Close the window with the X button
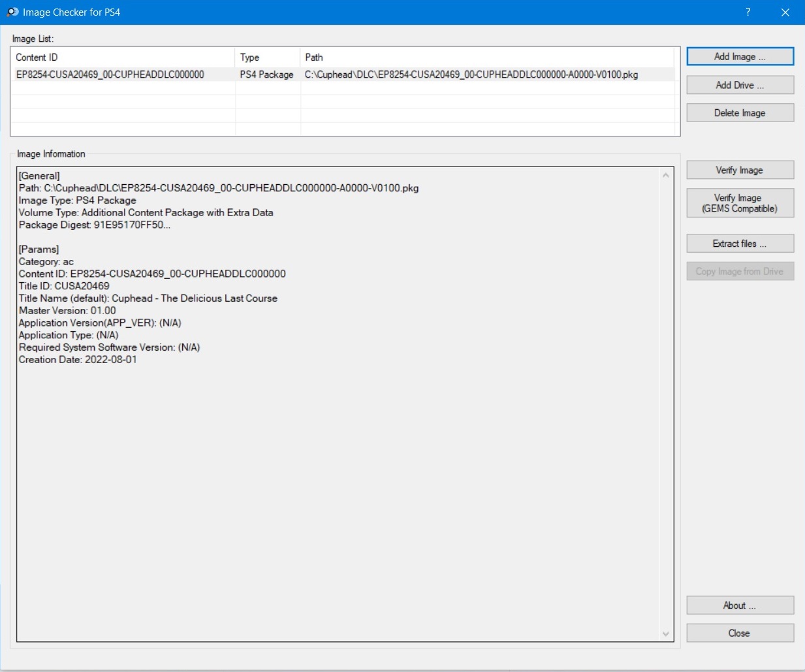Screen dimensions: 805x672 pos(785,12)
